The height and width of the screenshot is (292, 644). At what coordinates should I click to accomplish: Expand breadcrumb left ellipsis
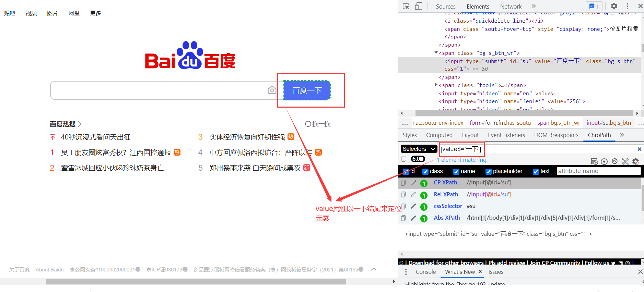tap(405, 123)
